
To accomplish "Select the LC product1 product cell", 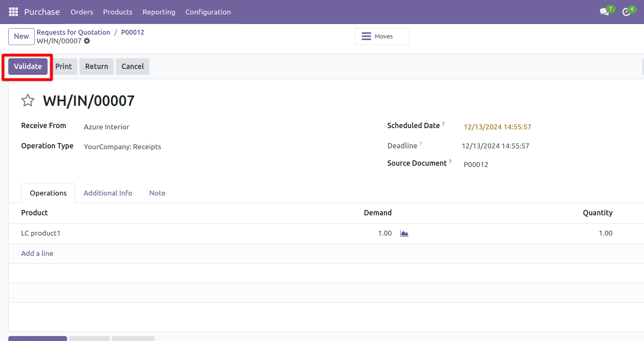I will pyautogui.click(x=41, y=233).
